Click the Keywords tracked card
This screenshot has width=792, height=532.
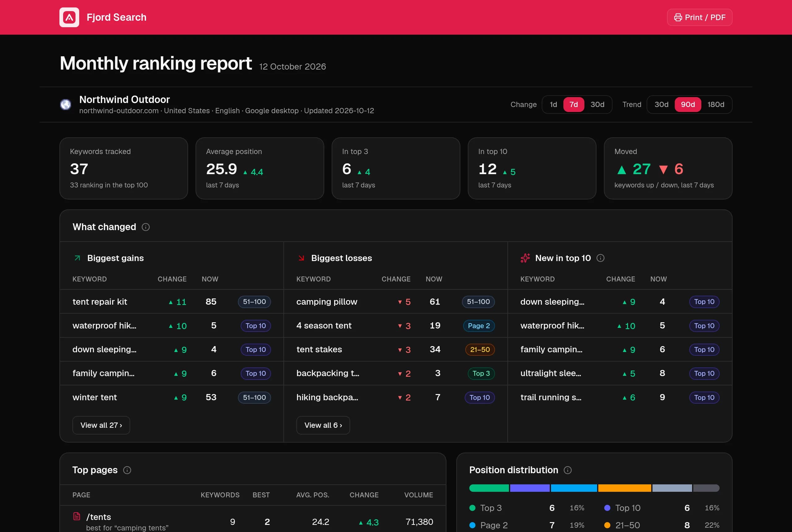pos(123,168)
